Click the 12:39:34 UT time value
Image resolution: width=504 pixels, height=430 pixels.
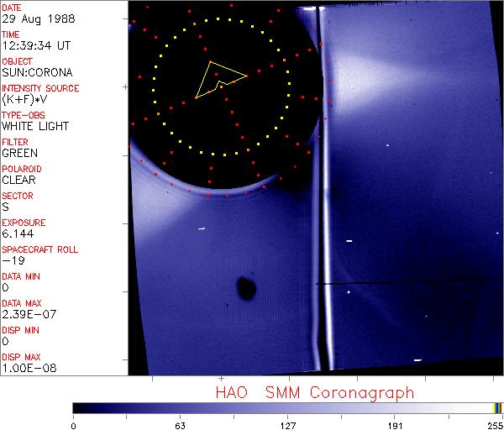(x=34, y=45)
